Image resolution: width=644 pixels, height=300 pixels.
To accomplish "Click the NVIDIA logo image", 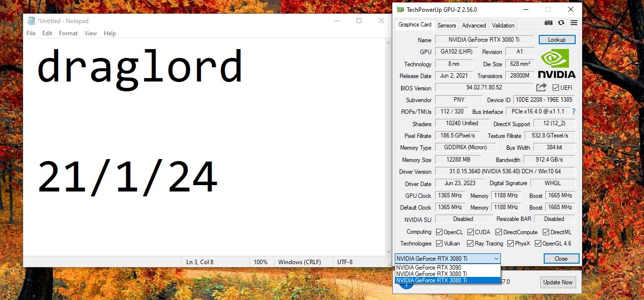I will 556,64.
